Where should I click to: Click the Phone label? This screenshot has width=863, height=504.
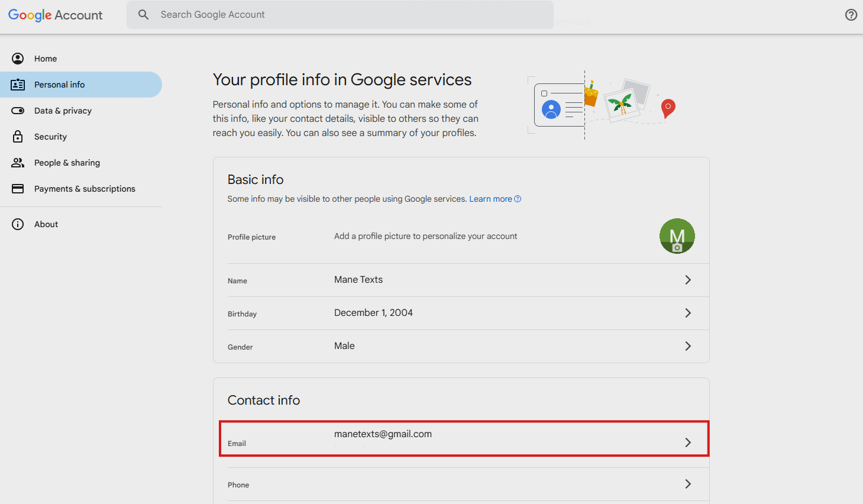(x=238, y=485)
